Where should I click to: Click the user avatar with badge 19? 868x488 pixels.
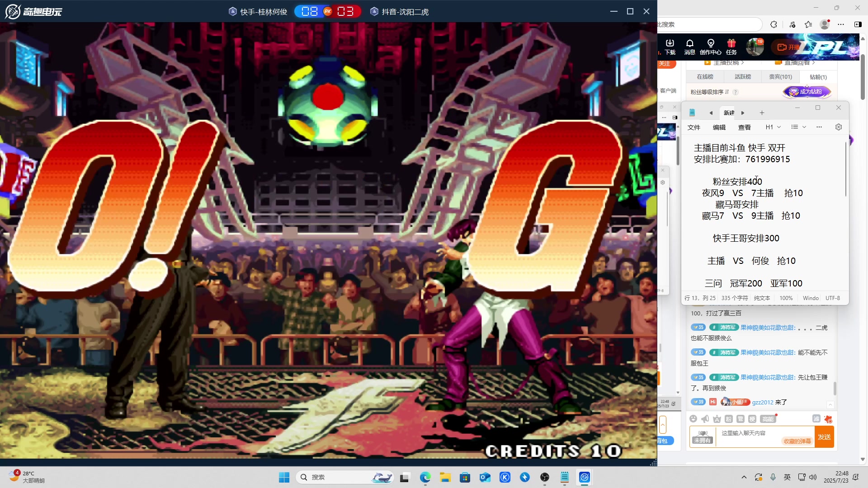pyautogui.click(x=755, y=47)
